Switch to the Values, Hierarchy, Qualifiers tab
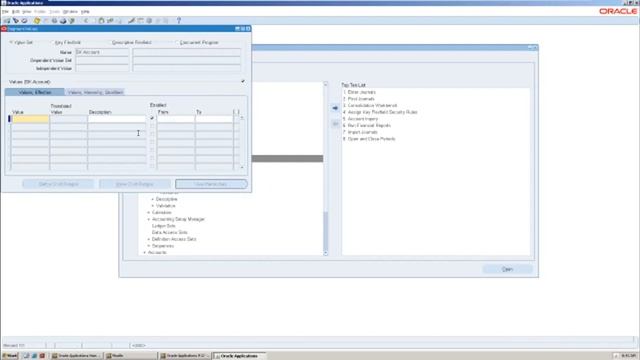This screenshot has height=360, width=640. 95,92
